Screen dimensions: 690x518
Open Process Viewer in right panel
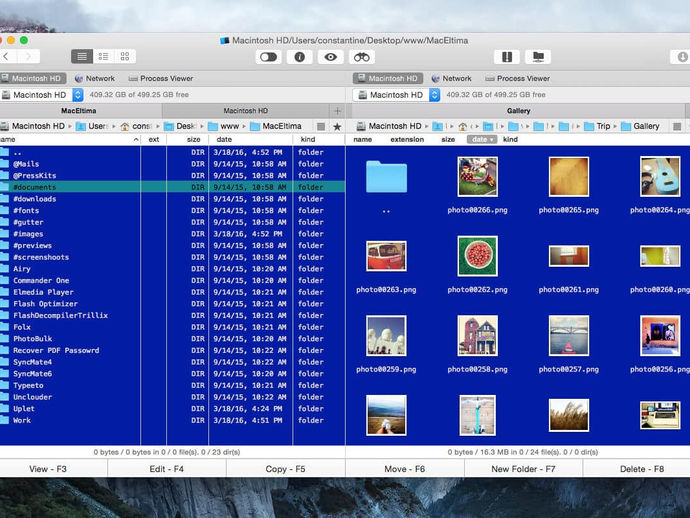point(518,78)
